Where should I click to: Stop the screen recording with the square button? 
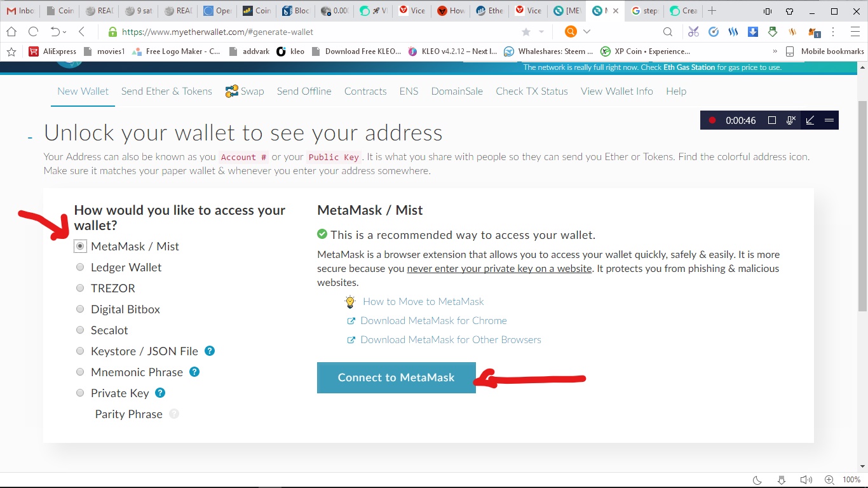[772, 120]
